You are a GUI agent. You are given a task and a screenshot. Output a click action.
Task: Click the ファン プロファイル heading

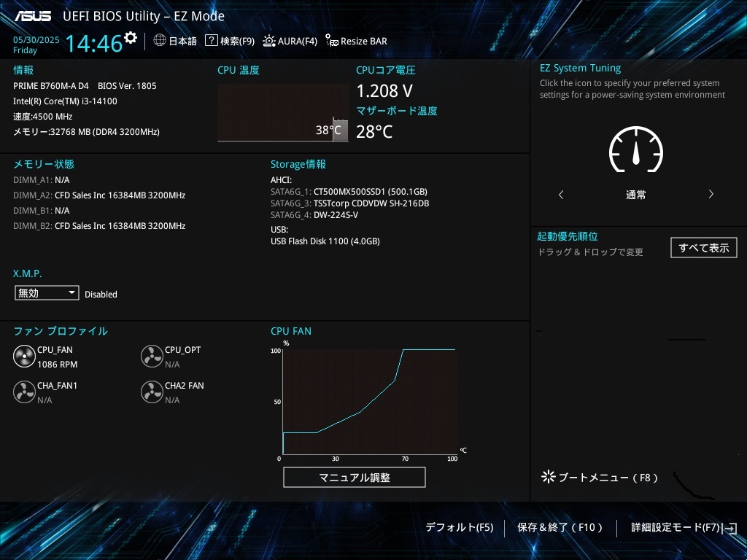tap(61, 331)
